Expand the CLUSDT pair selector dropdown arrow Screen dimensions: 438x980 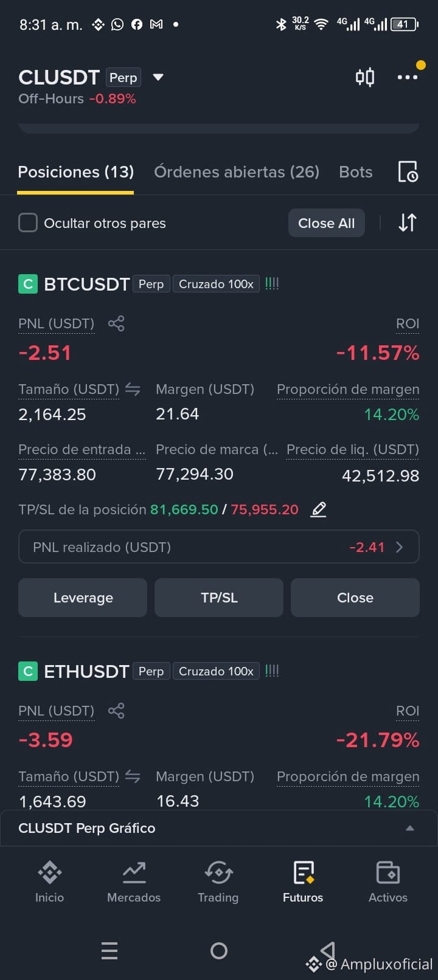(158, 77)
